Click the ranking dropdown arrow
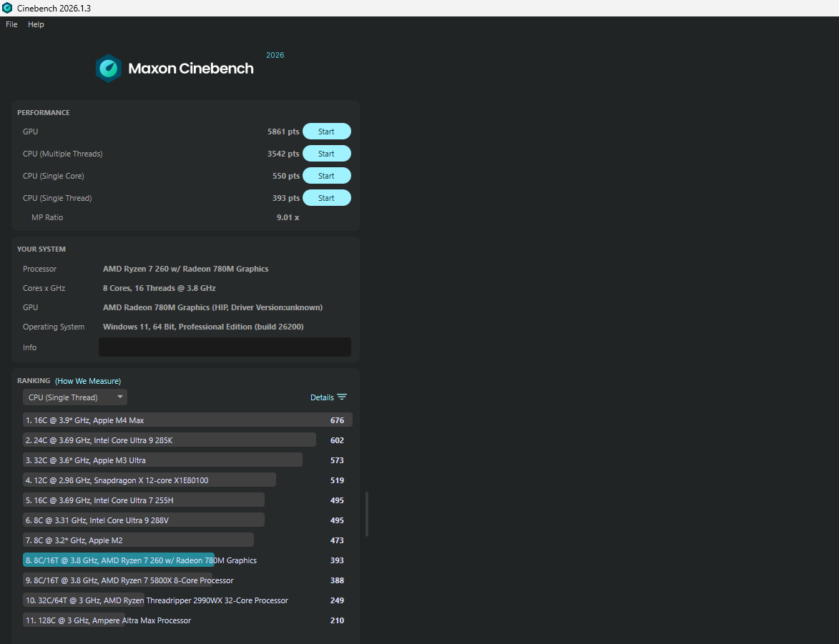 [x=120, y=397]
